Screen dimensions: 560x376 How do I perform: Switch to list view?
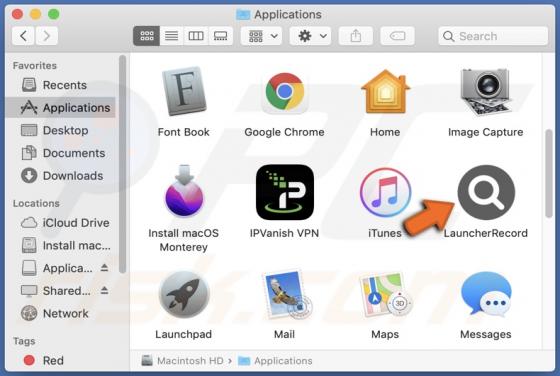(x=171, y=36)
